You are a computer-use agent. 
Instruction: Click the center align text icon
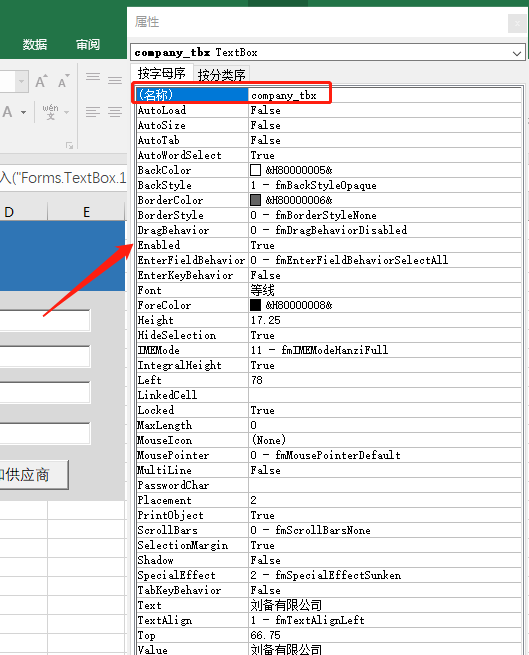[x=115, y=112]
